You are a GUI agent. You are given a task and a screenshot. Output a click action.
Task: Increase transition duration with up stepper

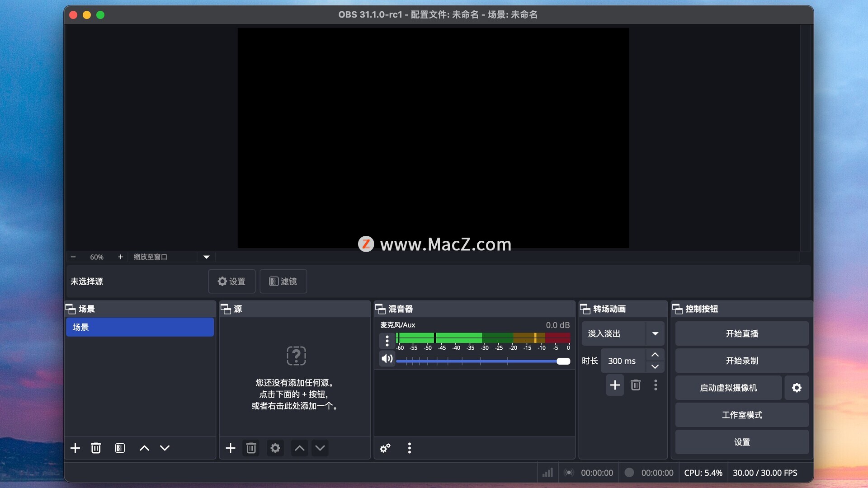pos(655,355)
